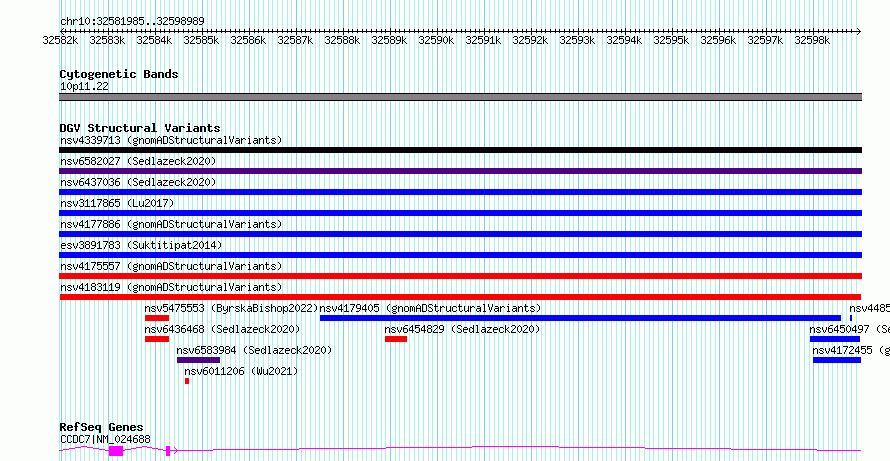Select the short red nsv6436468 bar
This screenshot has height=461, width=890.
[157, 339]
